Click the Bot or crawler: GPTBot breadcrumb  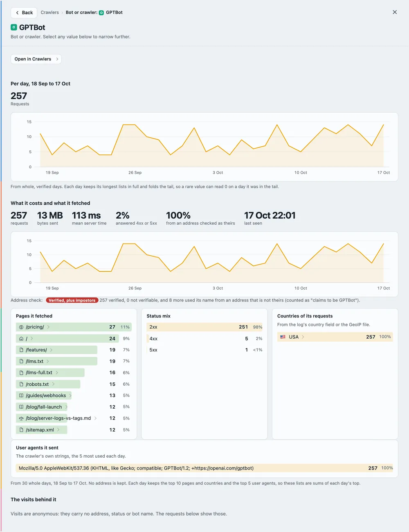tap(94, 13)
